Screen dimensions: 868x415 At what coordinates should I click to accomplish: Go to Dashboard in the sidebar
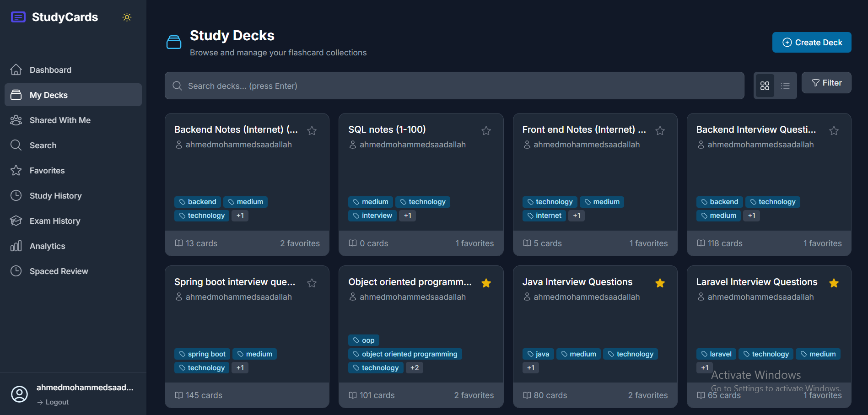50,70
